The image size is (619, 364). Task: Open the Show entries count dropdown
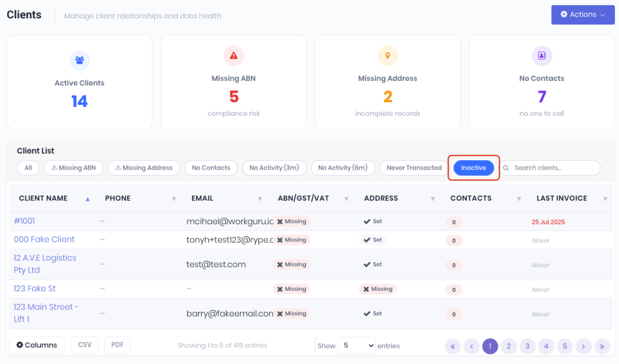click(x=356, y=345)
